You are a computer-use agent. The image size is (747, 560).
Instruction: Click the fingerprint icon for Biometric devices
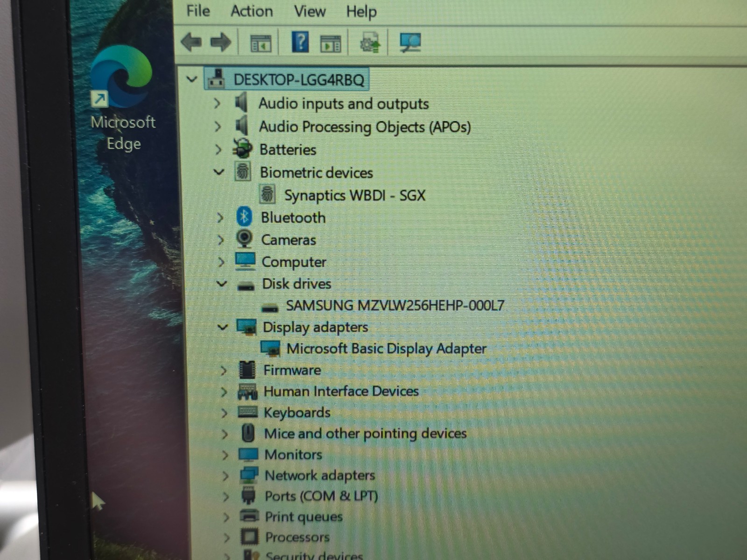243,171
